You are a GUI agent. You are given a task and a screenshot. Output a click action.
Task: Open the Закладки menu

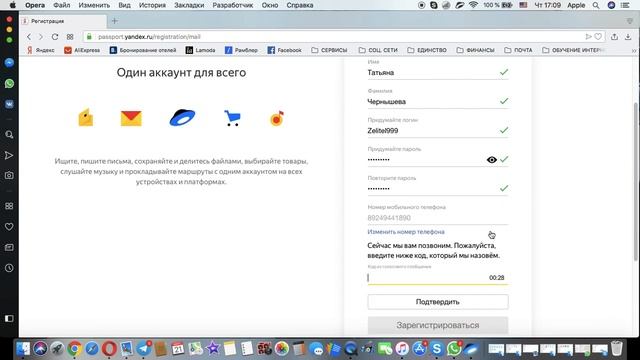pyautogui.click(x=189, y=5)
